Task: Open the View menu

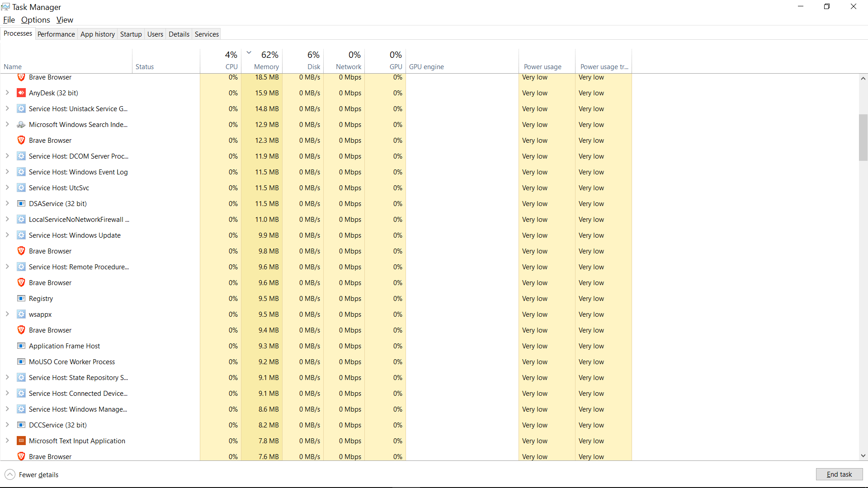Action: [65, 20]
